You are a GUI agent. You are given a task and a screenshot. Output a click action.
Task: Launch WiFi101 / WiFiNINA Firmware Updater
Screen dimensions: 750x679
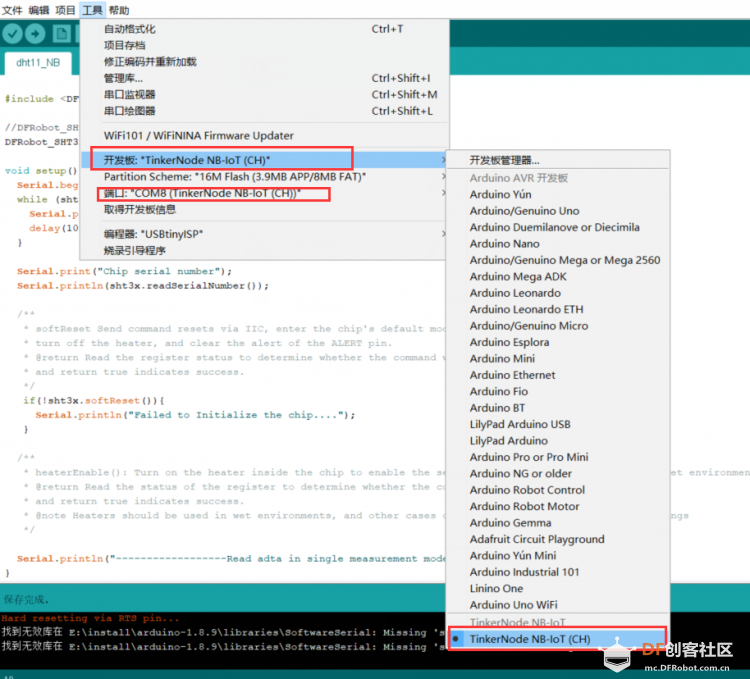pyautogui.click(x=265, y=136)
